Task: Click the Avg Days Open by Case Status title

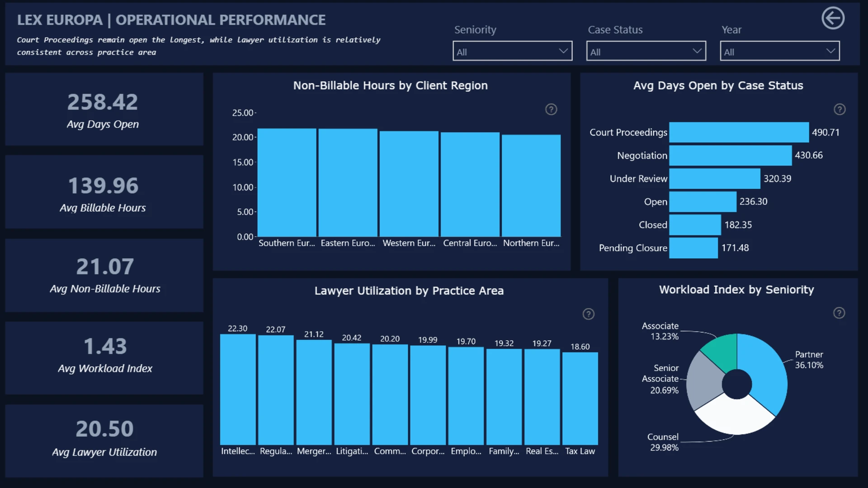Action: point(718,85)
